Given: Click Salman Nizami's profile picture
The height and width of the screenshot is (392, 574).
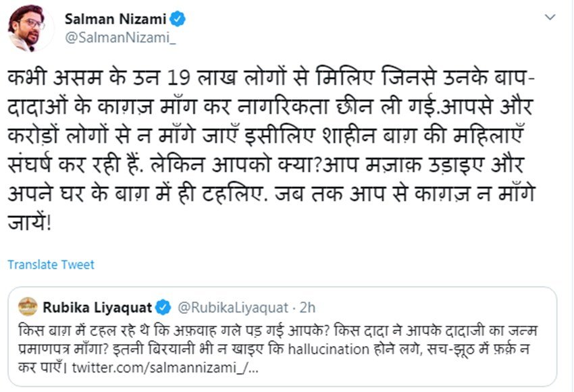Looking at the screenshot, I should tap(30, 27).
